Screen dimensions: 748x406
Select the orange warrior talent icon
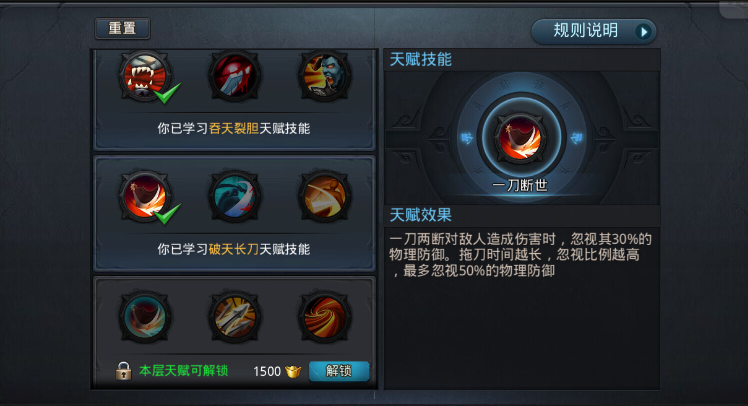pos(324,197)
